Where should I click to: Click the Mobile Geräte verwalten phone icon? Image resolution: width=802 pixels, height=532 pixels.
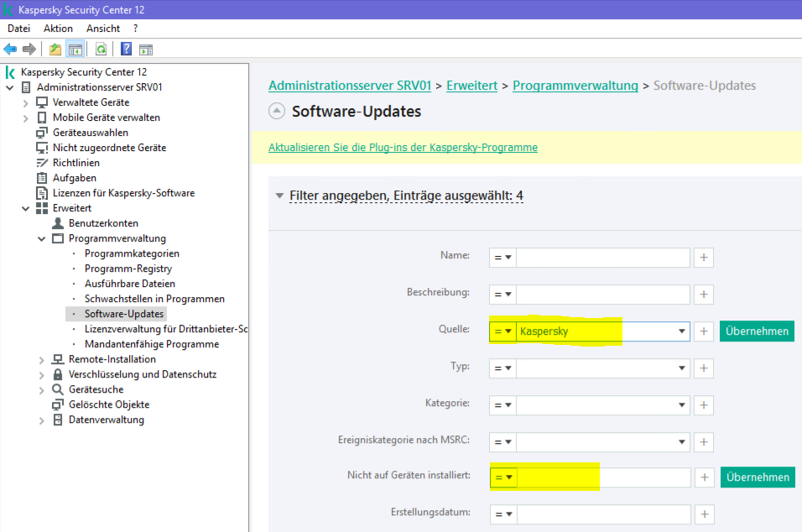[42, 117]
